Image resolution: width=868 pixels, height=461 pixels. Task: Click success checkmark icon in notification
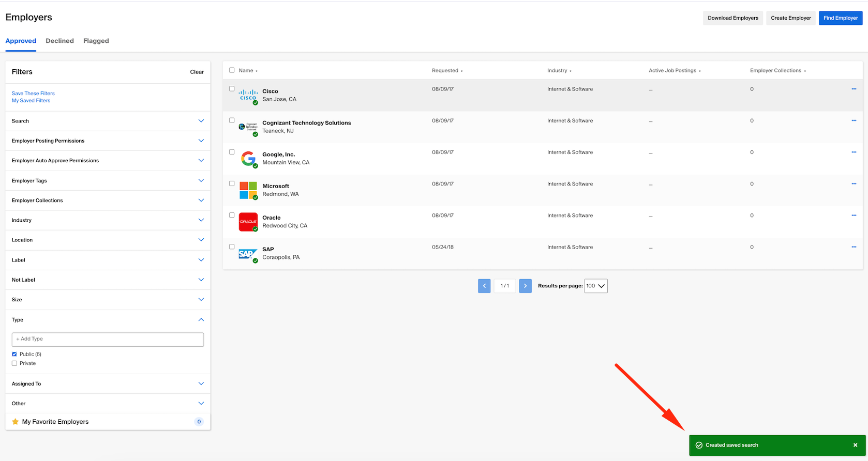pyautogui.click(x=699, y=445)
